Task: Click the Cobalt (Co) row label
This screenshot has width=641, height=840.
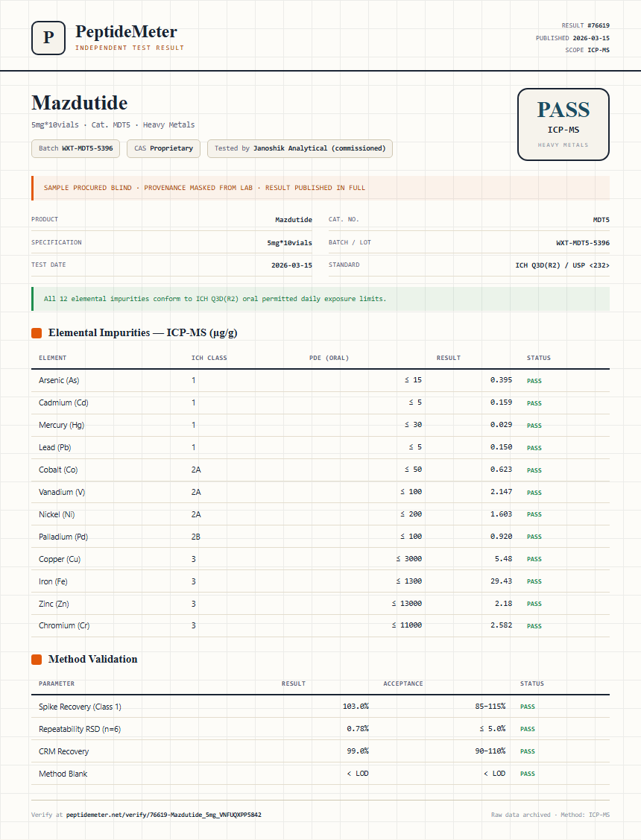Action: coord(58,470)
